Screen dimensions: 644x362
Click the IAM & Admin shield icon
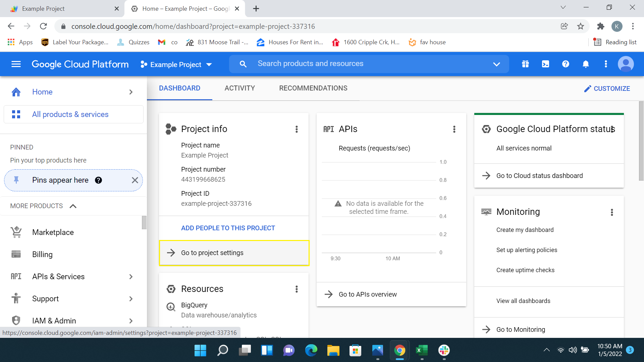[x=16, y=320]
